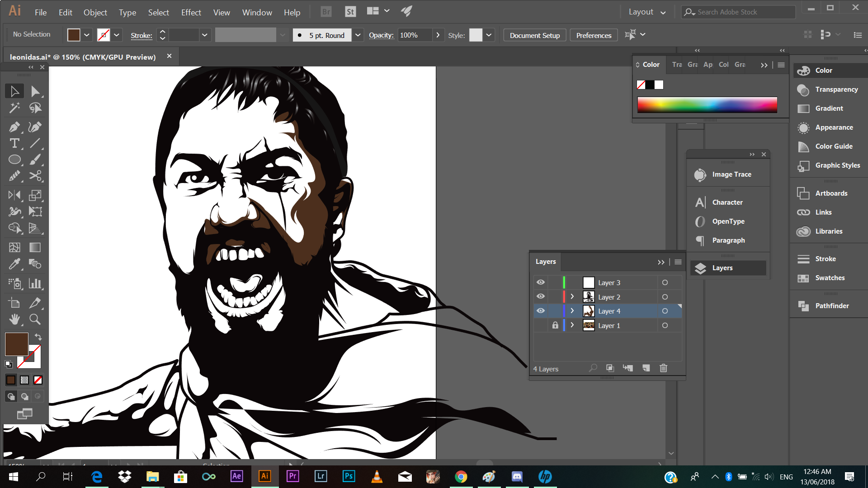Select the Type tool
This screenshot has width=868, height=488.
pyautogui.click(x=14, y=144)
